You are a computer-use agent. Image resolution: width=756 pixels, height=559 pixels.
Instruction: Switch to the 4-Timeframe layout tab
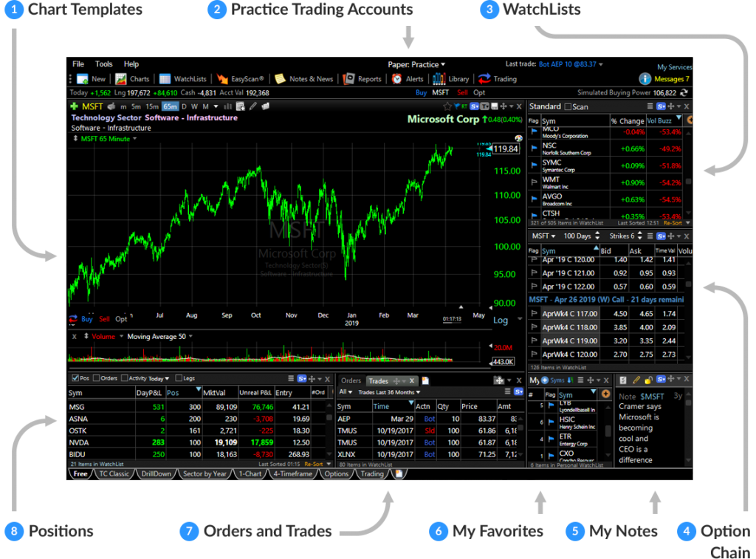292,474
